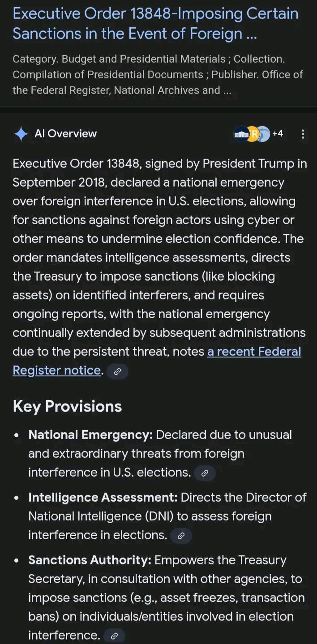The width and height of the screenshot is (317, 644).
Task: Follow 'a recent Federal Register notice' link
Action: (254, 352)
